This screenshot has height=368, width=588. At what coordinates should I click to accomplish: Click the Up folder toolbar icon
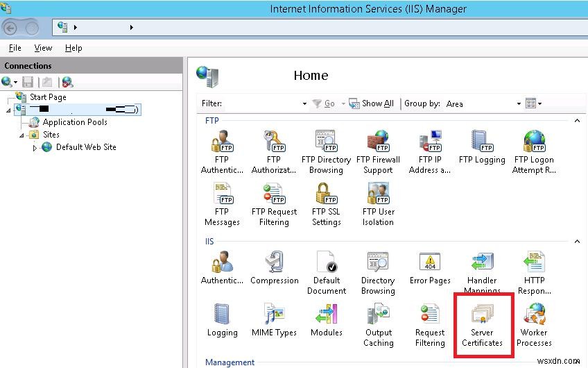point(47,82)
